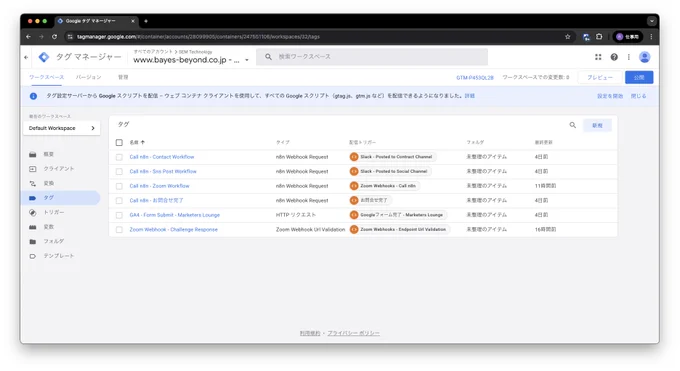The height and width of the screenshot is (371, 680).
Task: Open the Google apps grid icon
Action: (x=598, y=57)
